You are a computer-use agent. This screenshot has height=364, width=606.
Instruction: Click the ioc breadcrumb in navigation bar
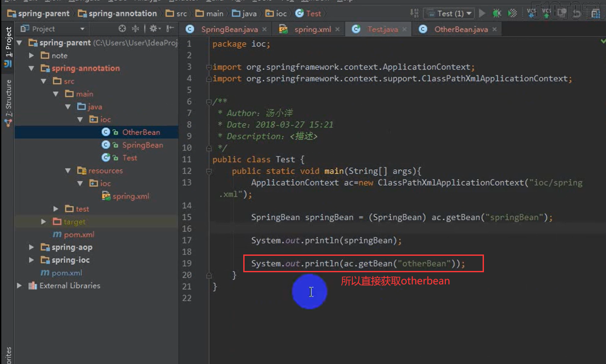pos(276,13)
